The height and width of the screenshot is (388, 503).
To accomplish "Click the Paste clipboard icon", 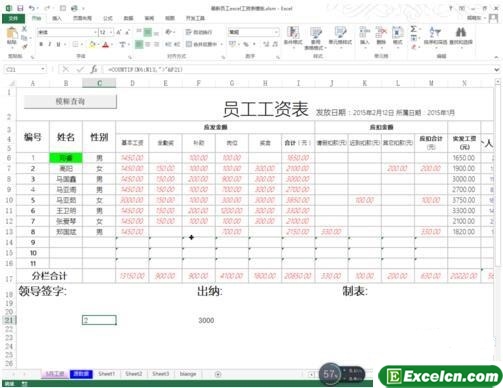I will click(x=12, y=36).
